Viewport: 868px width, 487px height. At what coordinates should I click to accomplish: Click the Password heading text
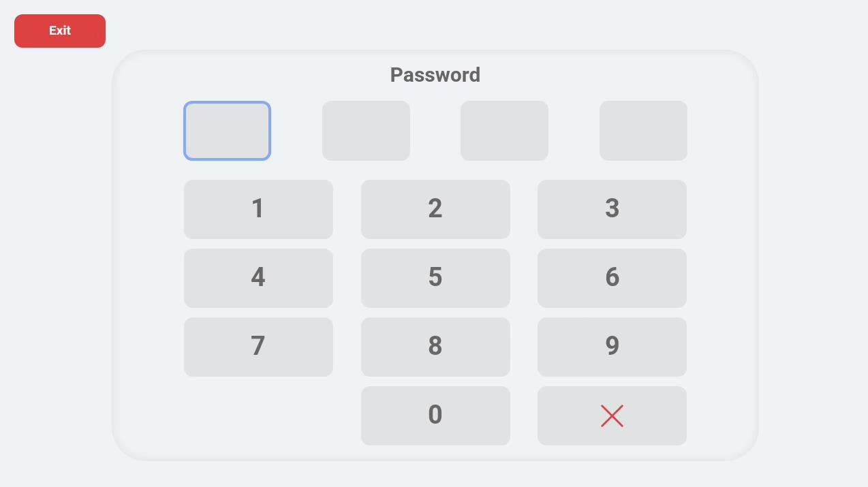click(435, 75)
